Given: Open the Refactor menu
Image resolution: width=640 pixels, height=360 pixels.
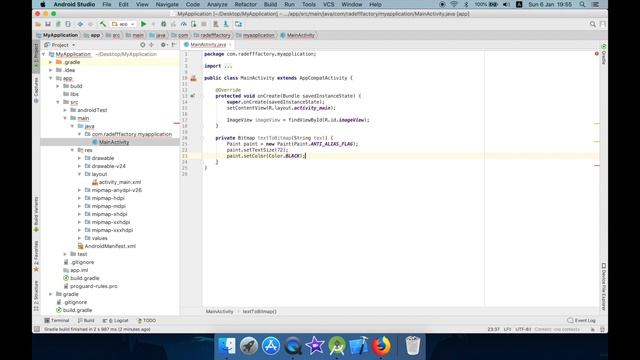Looking at the screenshot, I should 245,4.
